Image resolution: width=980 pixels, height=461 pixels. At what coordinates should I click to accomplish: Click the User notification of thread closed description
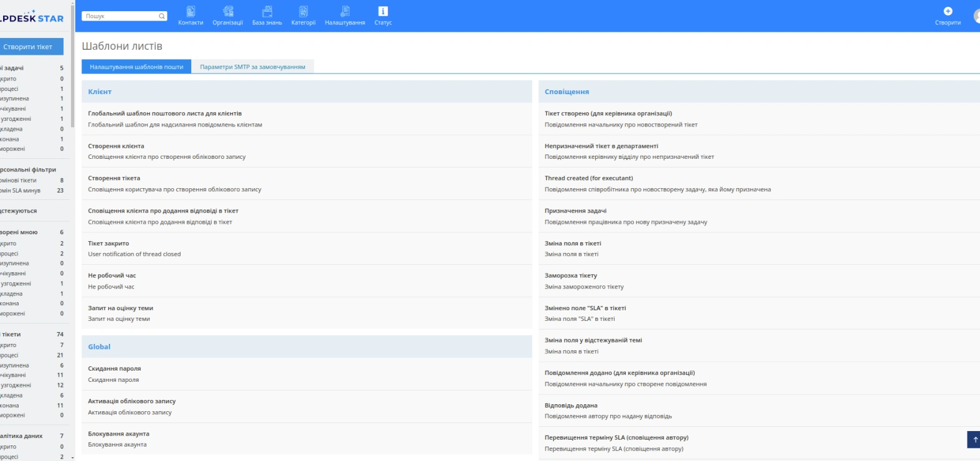(x=134, y=254)
